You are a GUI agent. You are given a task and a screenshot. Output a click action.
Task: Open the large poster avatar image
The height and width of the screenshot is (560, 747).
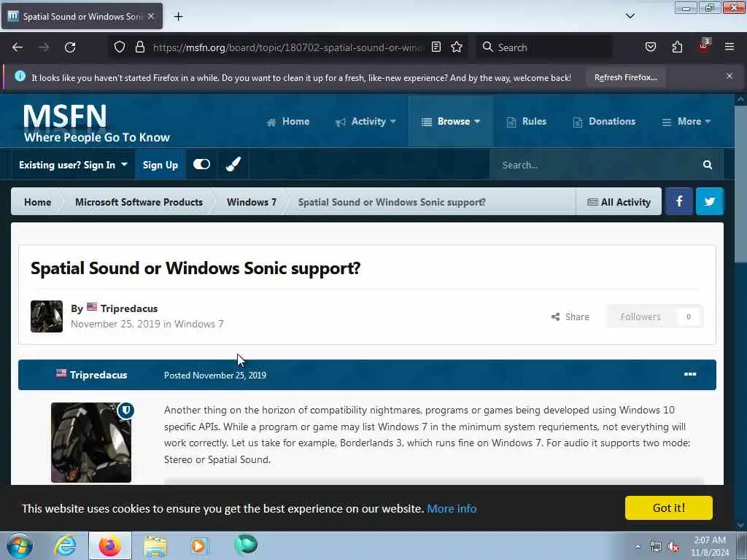pyautogui.click(x=91, y=443)
